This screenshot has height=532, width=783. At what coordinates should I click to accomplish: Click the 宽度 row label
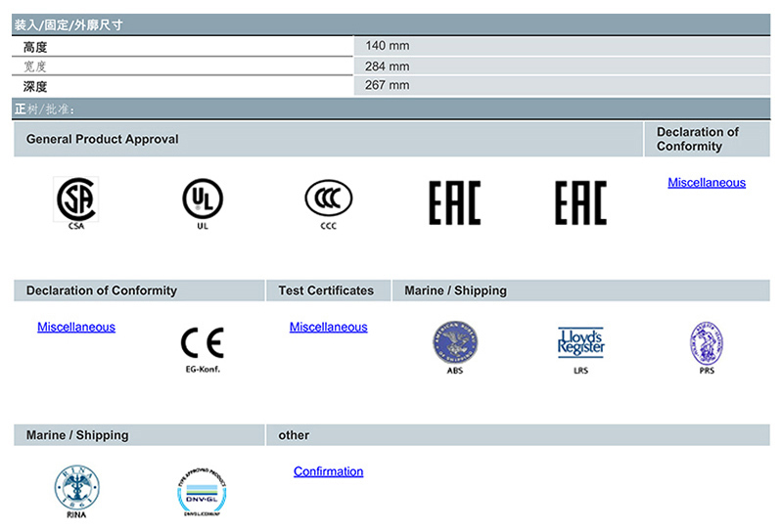coord(35,66)
